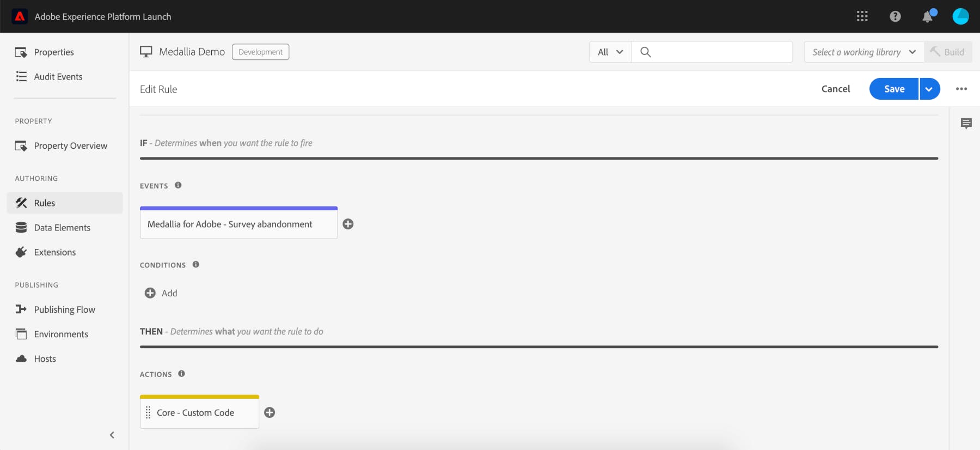Click the Medallia Demo monitor icon

point(146,52)
